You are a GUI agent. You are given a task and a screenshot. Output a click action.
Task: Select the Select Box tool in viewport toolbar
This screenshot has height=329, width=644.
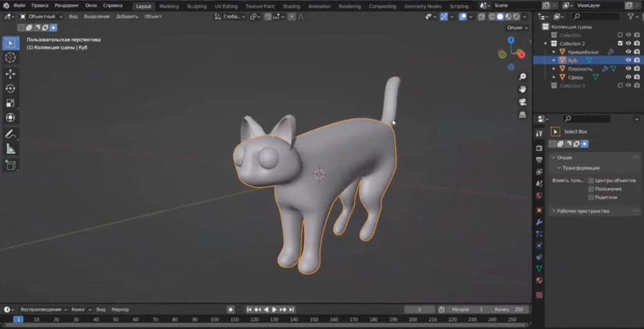point(11,43)
